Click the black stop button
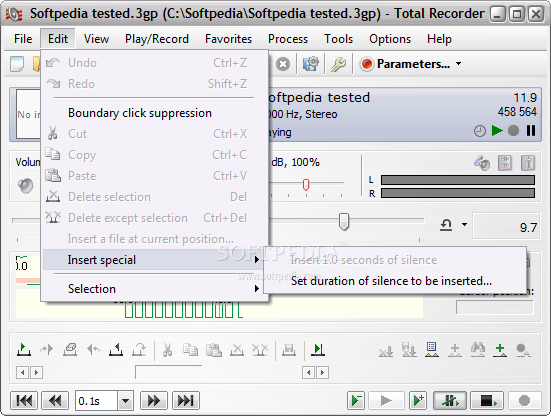The width and height of the screenshot is (551, 416). (487, 401)
